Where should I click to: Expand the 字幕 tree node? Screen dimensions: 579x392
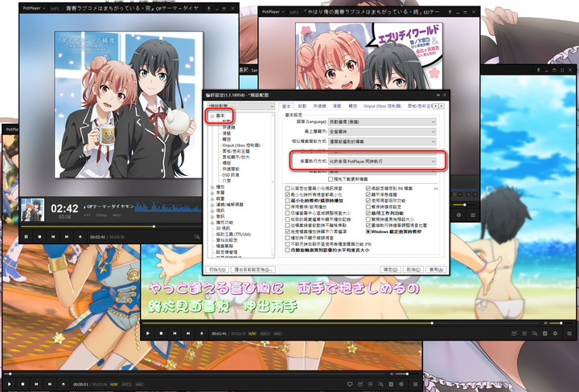[212, 193]
